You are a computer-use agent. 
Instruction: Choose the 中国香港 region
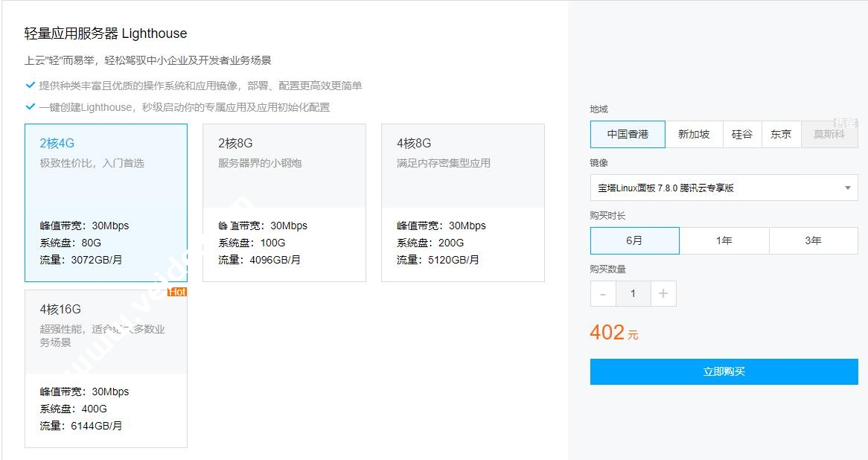click(x=628, y=135)
